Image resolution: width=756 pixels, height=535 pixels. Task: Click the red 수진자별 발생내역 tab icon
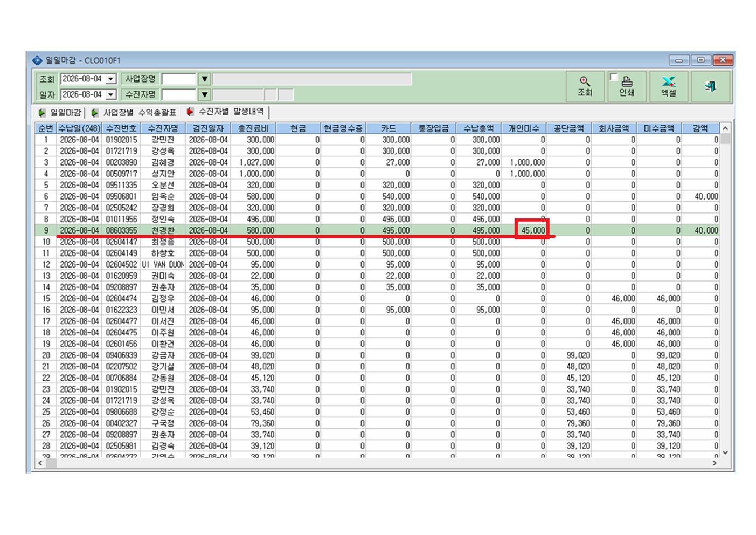coord(190,112)
